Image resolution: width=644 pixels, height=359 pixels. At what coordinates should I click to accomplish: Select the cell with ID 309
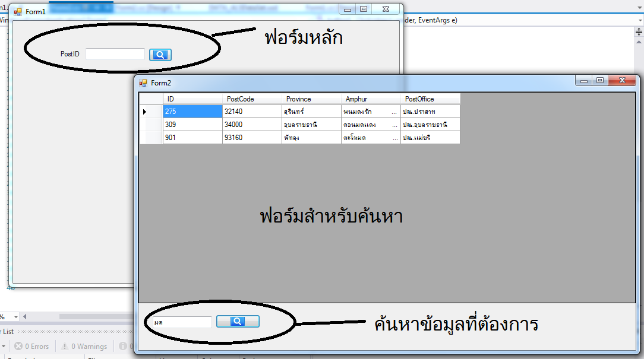pos(193,125)
